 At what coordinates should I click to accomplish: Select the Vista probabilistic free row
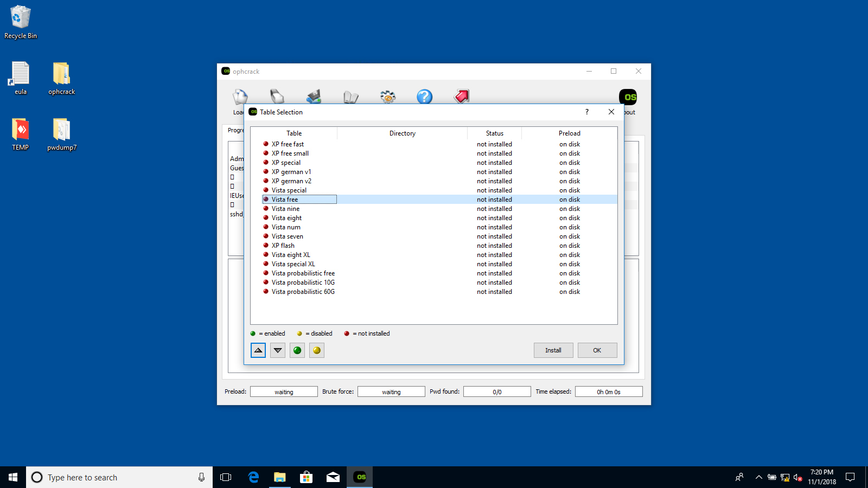pyautogui.click(x=434, y=273)
